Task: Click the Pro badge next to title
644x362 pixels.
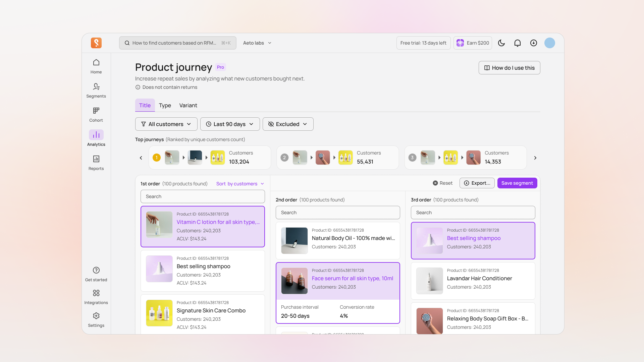Action: [220, 67]
